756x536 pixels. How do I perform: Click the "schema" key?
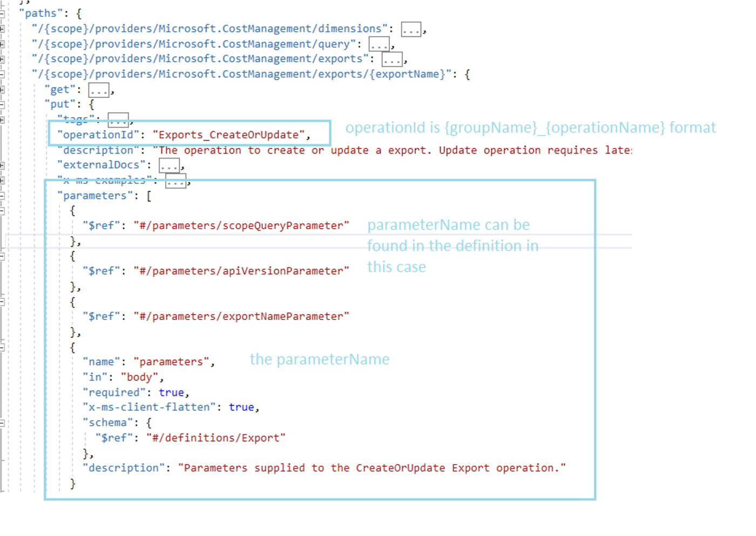click(x=108, y=423)
